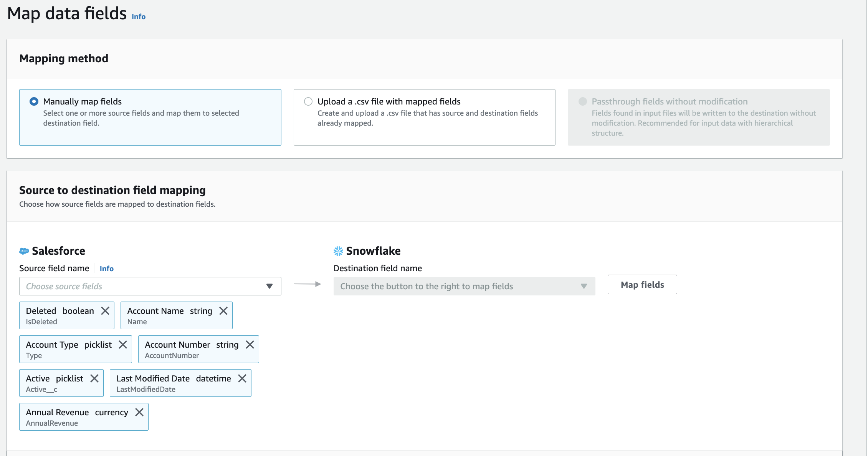Open Info link next to Source field name

(x=107, y=269)
